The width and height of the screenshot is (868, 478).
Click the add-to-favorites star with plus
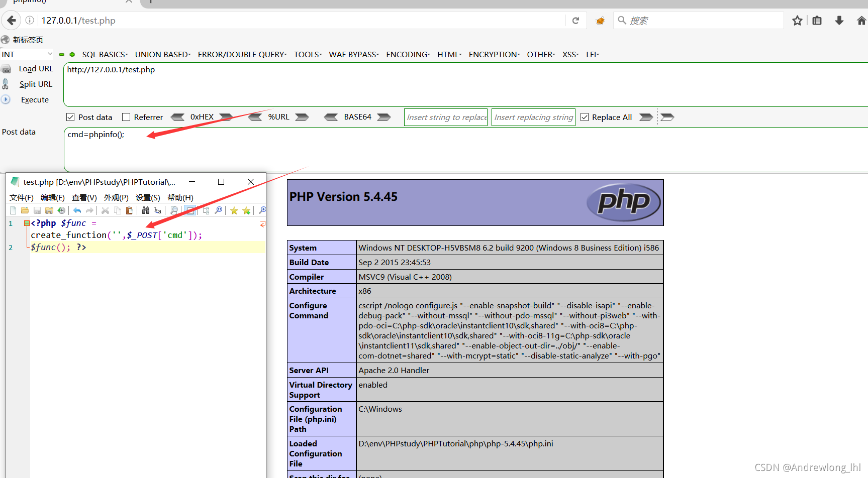click(x=246, y=210)
